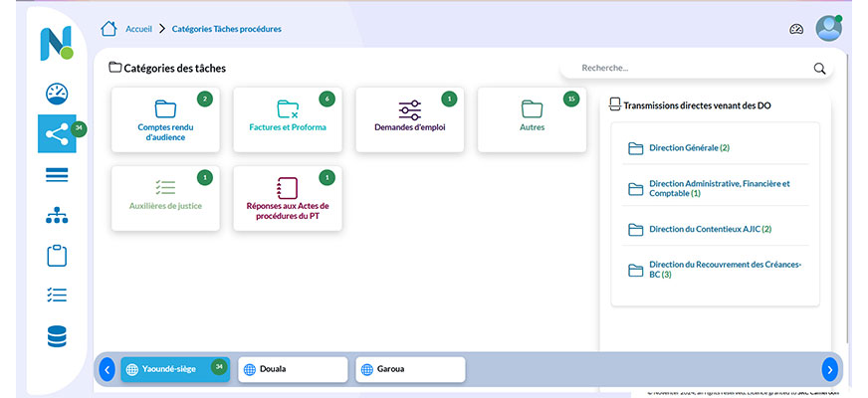Select the hamburger list icon in sidebar
Screen dimensions: 868x398
[57, 175]
